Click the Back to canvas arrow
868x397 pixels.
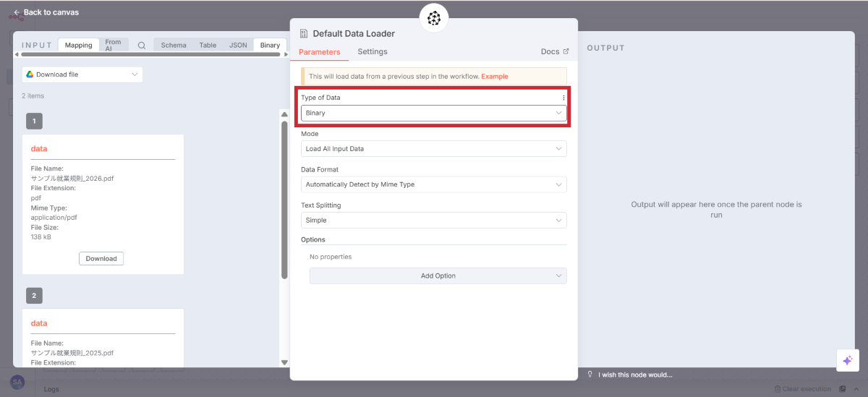tap(17, 12)
